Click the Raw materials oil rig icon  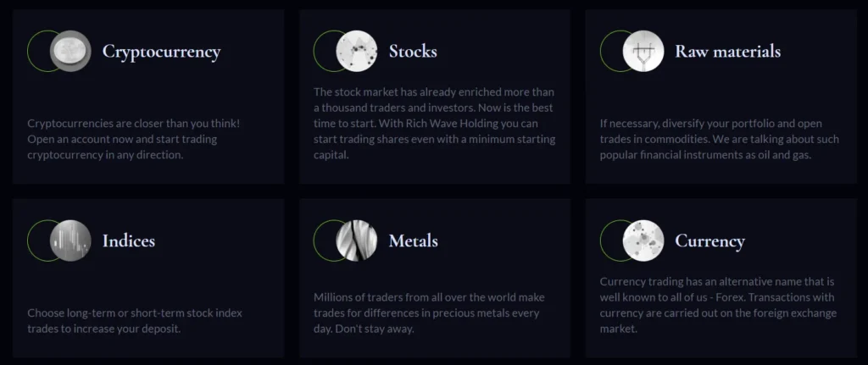tap(643, 51)
